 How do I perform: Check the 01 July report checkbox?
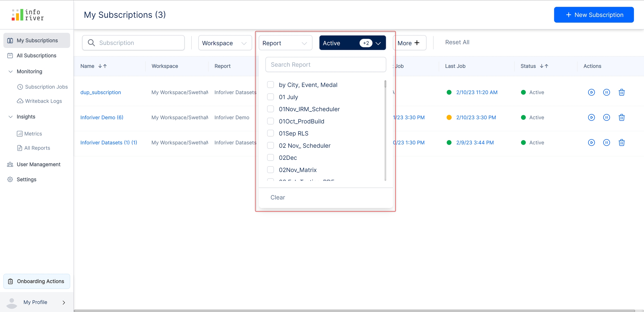coord(270,97)
